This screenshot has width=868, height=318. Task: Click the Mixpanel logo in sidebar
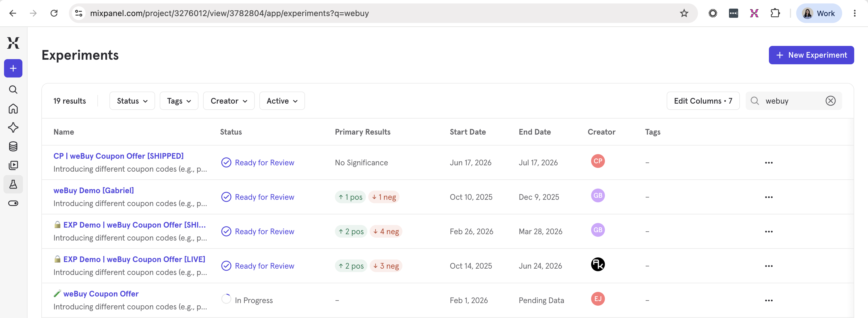(13, 43)
